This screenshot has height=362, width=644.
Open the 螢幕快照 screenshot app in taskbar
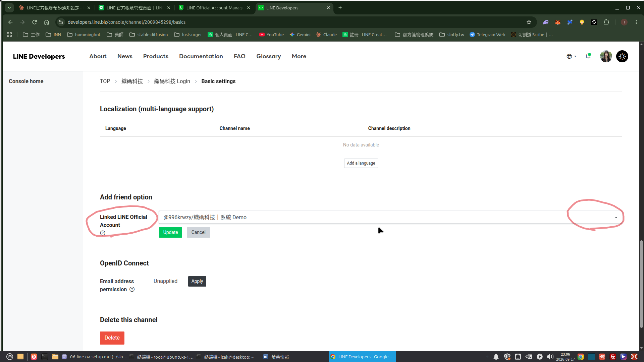pyautogui.click(x=276, y=357)
